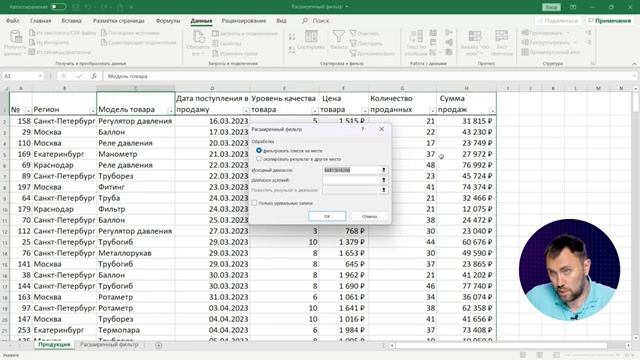The image size is (640, 360).
Task: Open filter dropdown on Уровень качества column
Action: (315, 111)
